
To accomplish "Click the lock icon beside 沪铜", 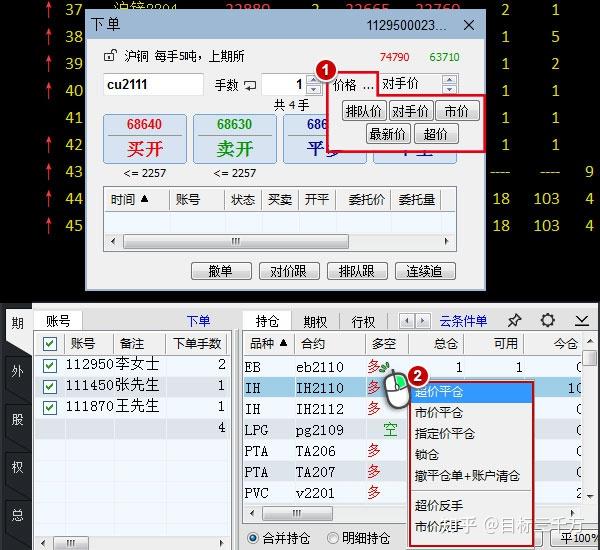I will click(x=110, y=56).
